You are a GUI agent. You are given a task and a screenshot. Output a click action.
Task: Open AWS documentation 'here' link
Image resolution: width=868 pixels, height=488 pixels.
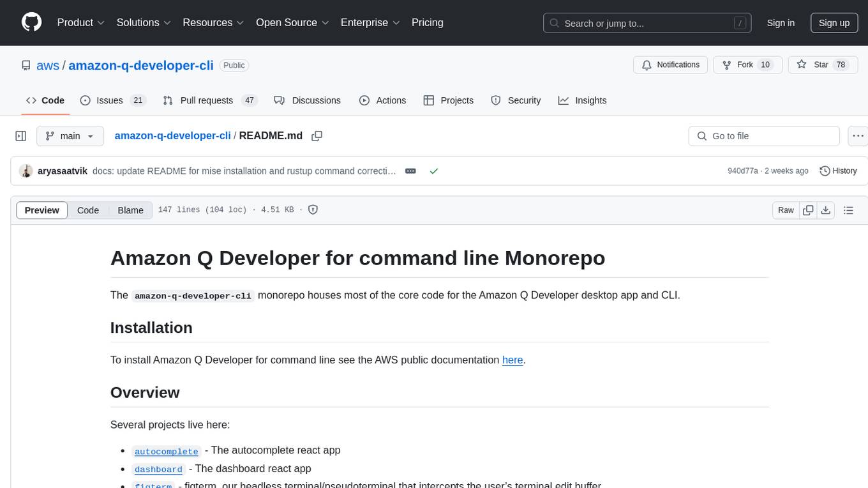coord(513,360)
